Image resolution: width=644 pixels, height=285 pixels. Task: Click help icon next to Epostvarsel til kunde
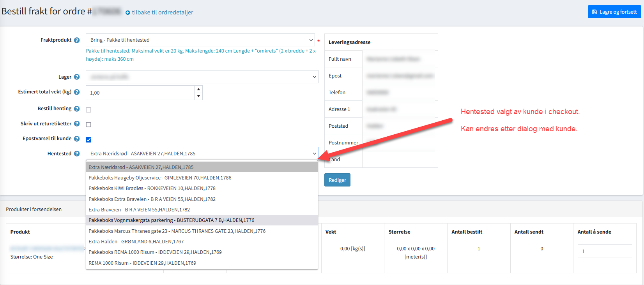pos(77,139)
